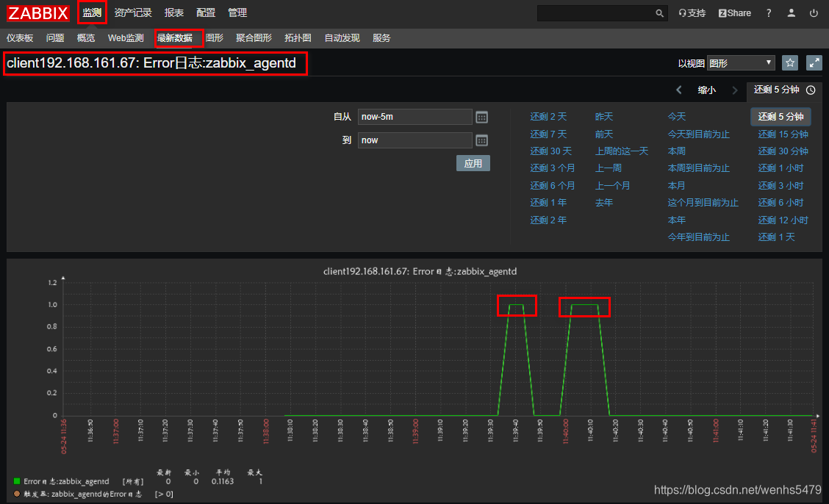
Task: Click the 自从 now-5m input field
Action: (x=415, y=117)
